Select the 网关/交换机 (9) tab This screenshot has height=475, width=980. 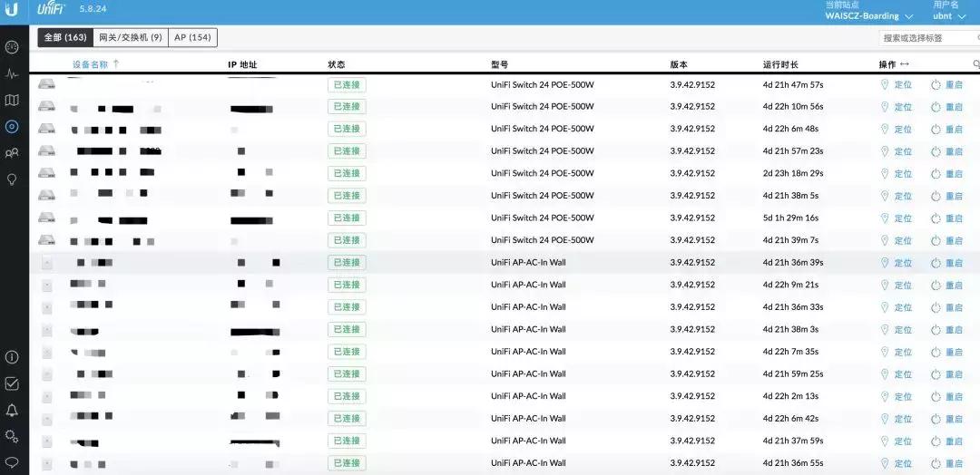point(131,37)
